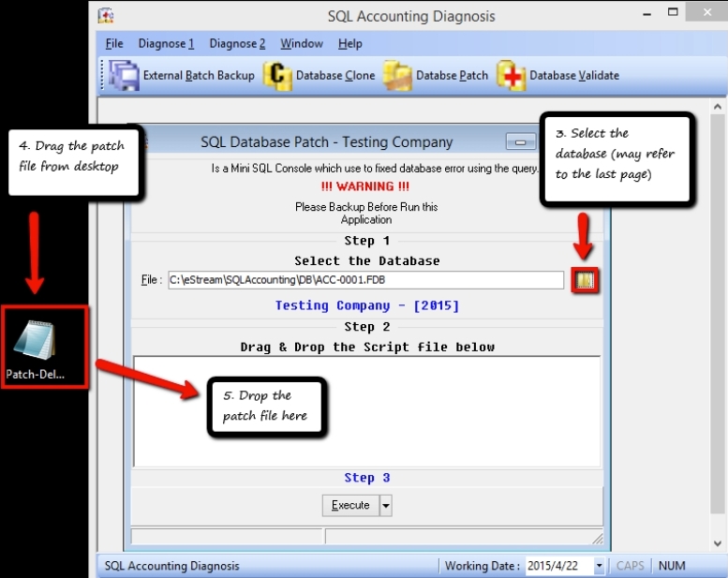This screenshot has height=578, width=728.
Task: Open the Diagnose 1 menu
Action: point(166,44)
